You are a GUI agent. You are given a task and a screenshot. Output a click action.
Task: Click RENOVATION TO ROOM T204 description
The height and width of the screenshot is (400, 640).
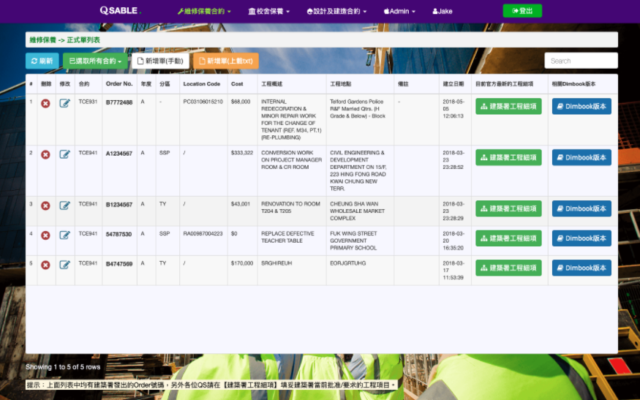[291, 207]
